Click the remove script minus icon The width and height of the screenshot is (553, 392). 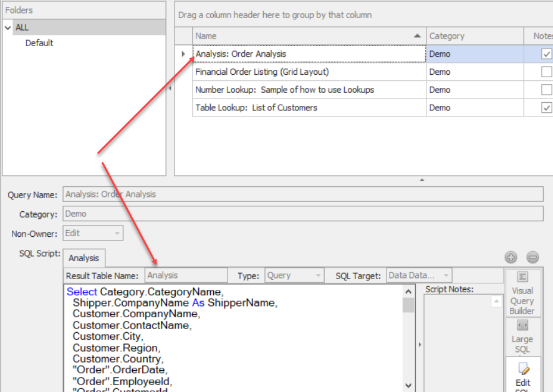click(x=532, y=257)
